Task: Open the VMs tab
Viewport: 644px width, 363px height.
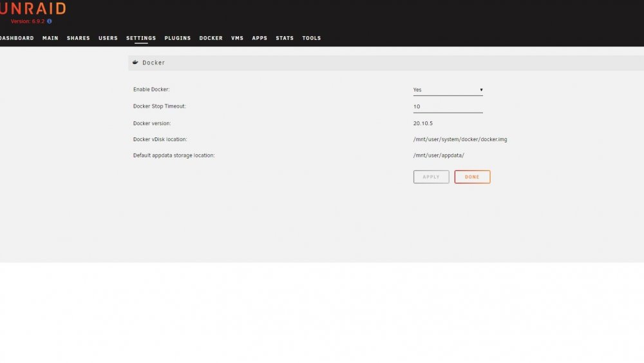Action: (x=238, y=38)
